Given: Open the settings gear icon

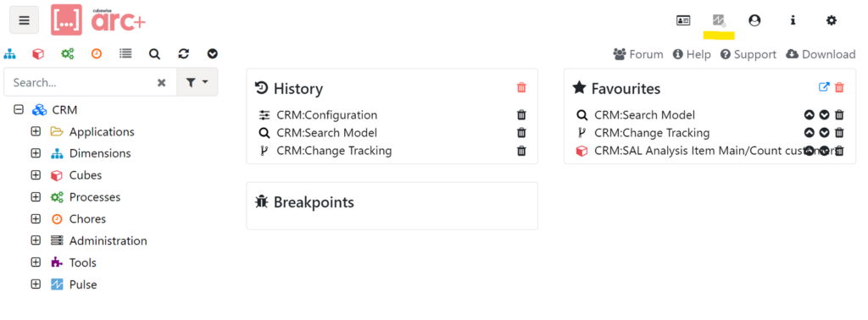Looking at the screenshot, I should (831, 20).
